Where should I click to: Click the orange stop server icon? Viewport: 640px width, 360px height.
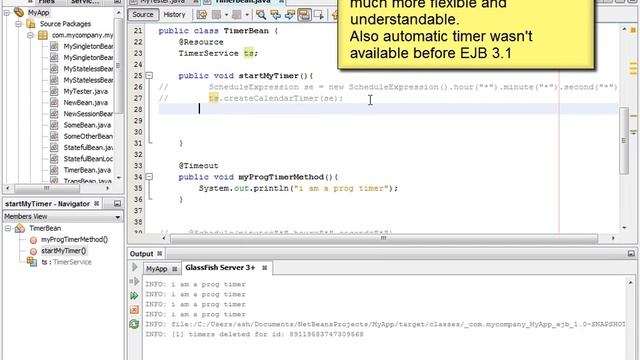(134, 310)
